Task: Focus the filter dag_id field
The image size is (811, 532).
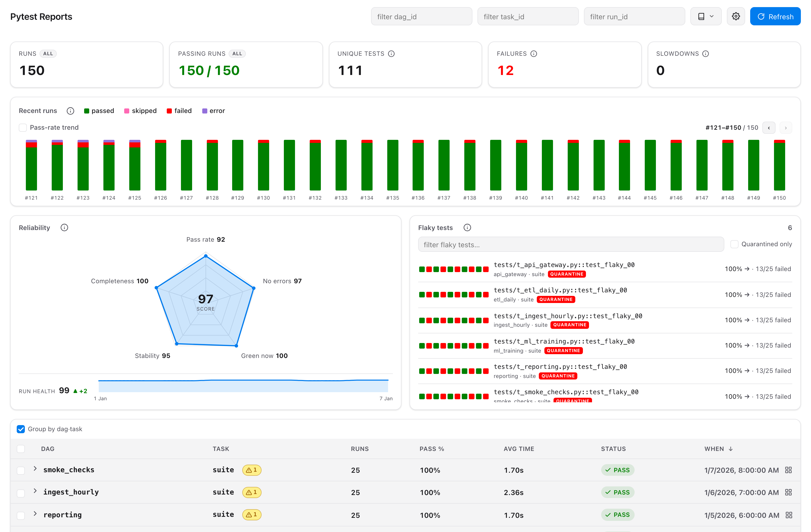Action: coord(421,16)
